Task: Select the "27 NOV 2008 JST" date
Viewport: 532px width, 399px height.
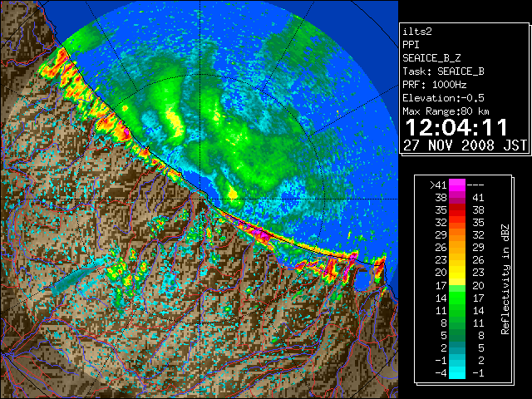Action: [465, 145]
